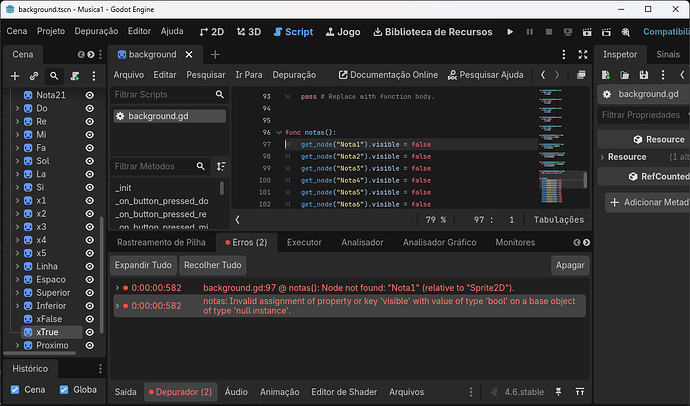This screenshot has width=690, height=406.
Task: Open the Monitores debugger tab
Action: pyautogui.click(x=515, y=242)
